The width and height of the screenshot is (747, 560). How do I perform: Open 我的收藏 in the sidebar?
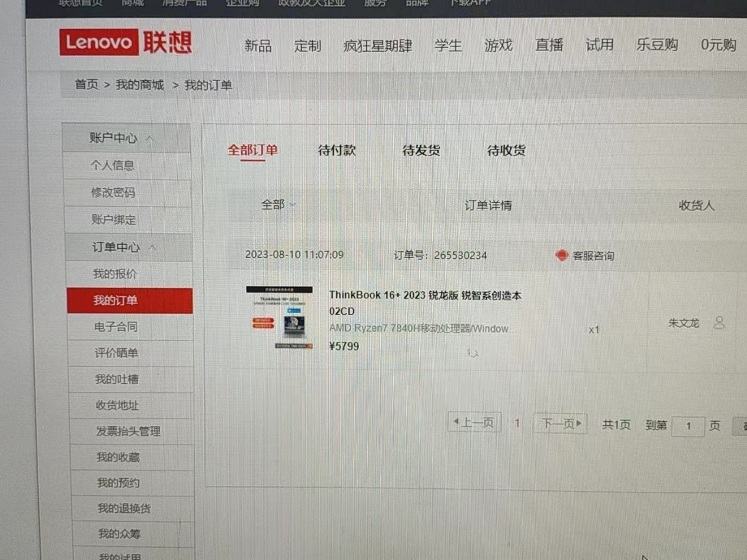tap(118, 457)
